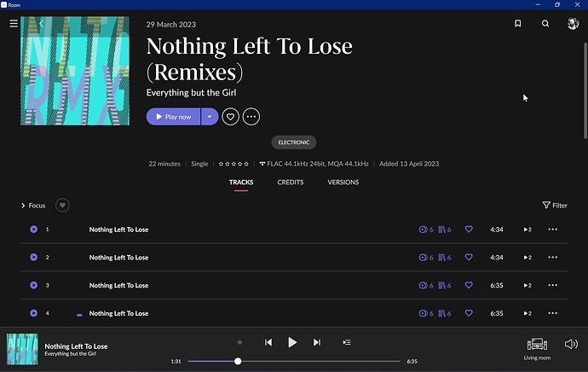Open artist Everything but the Girl in footer
Image resolution: width=588 pixels, height=372 pixels.
71,353
